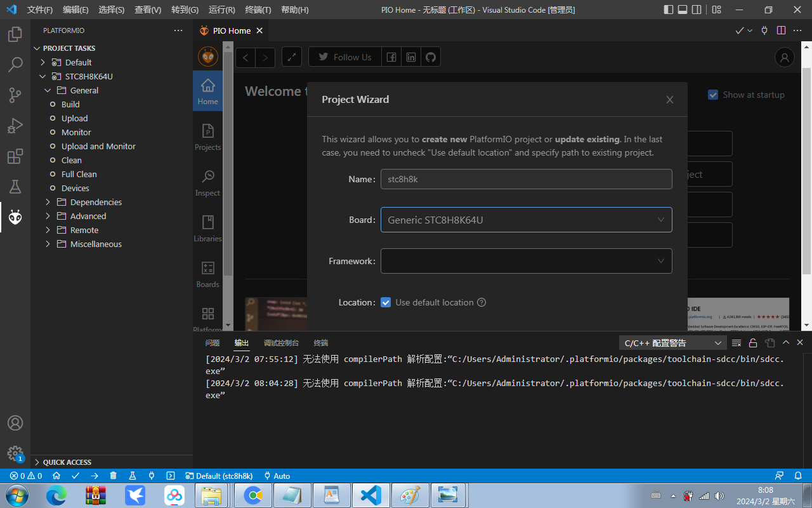Switch to 终端 panel tab

pos(321,343)
